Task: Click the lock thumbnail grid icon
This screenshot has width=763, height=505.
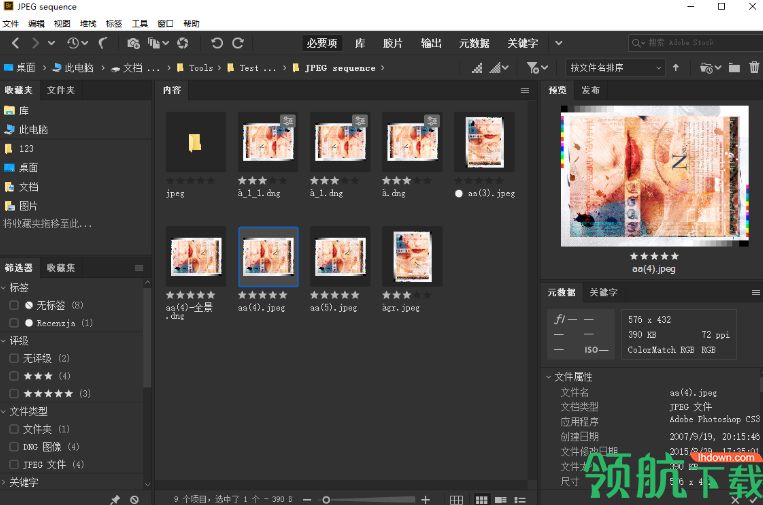Action: coord(456,500)
